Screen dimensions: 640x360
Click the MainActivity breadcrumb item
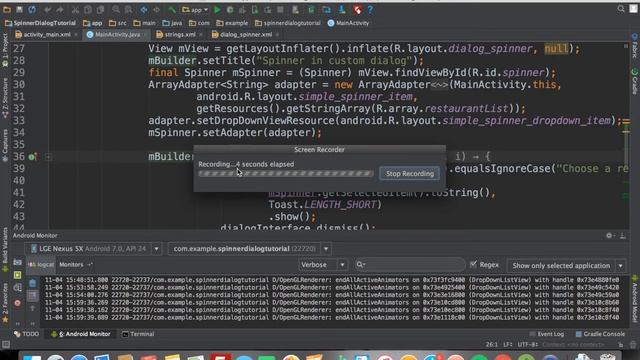point(348,23)
